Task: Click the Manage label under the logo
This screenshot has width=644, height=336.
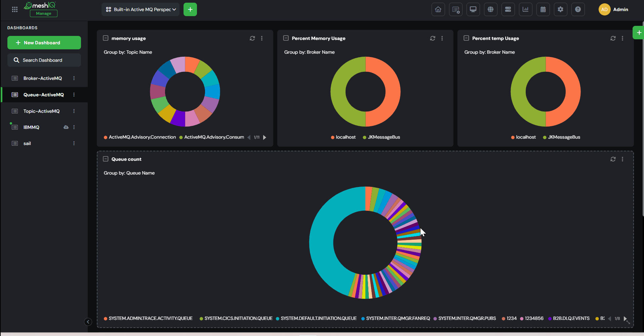Action: pyautogui.click(x=44, y=13)
